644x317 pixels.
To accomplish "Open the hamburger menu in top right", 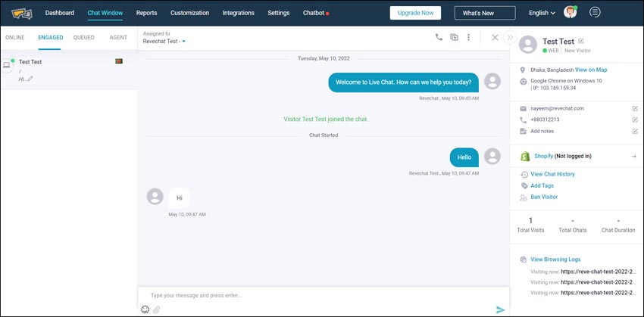I will coord(596,12).
